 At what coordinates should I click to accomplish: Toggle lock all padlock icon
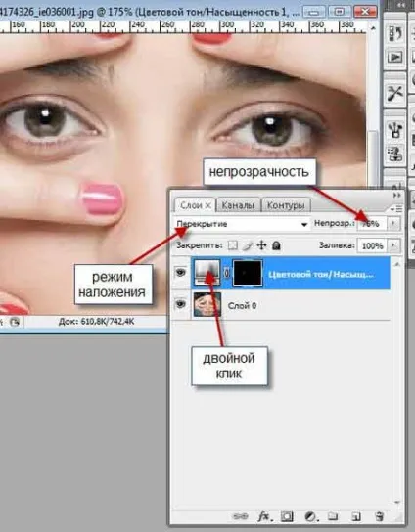276,244
